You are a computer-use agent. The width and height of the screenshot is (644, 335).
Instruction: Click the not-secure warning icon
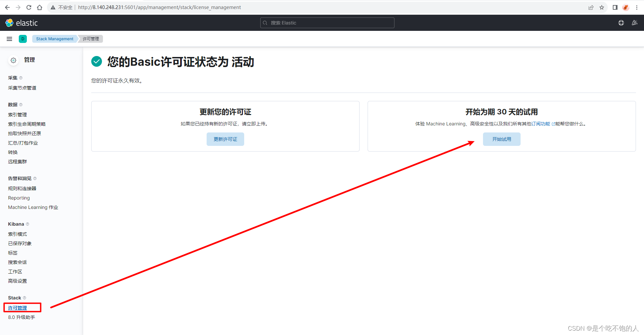53,7
